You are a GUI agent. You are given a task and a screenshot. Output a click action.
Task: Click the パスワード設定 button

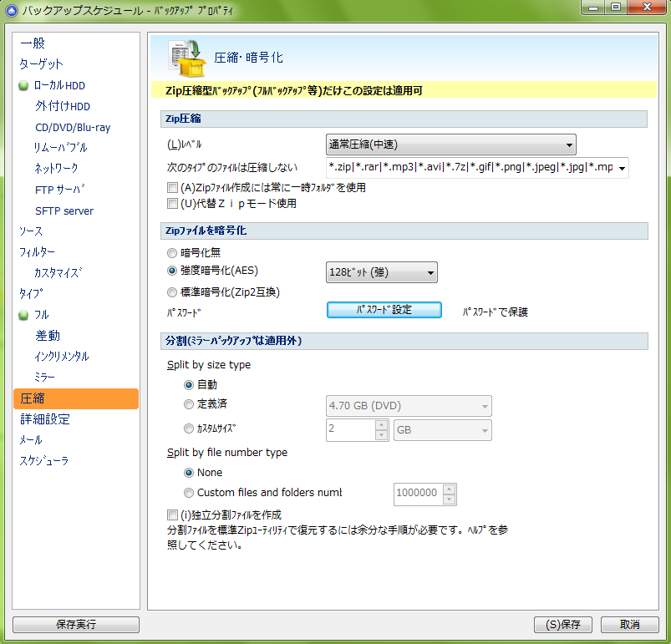[x=384, y=310]
